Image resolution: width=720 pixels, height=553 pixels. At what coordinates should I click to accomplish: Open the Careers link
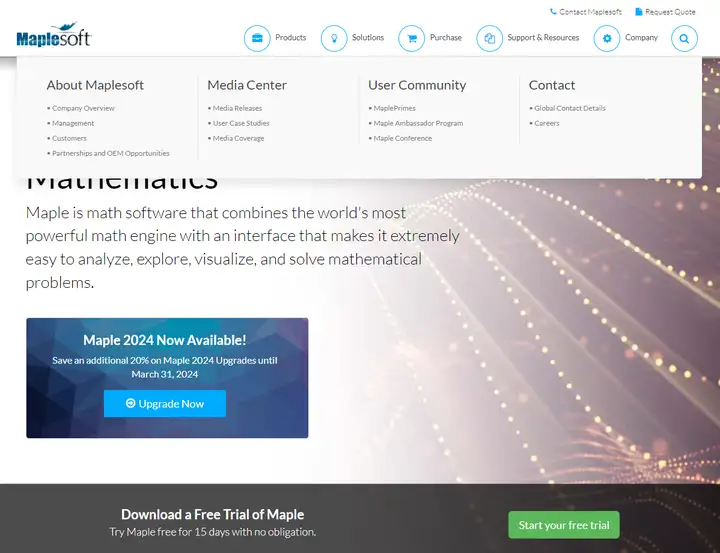(x=547, y=123)
